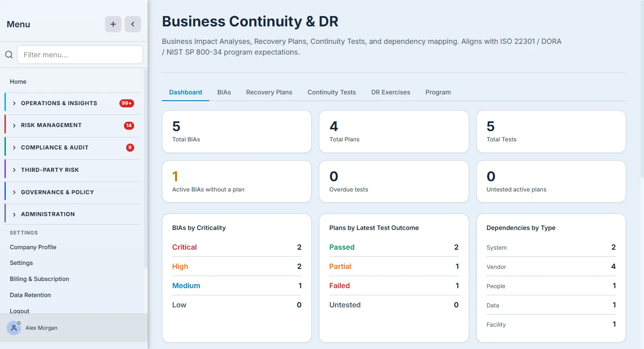
Task: Select the Program tab
Action: click(x=438, y=92)
